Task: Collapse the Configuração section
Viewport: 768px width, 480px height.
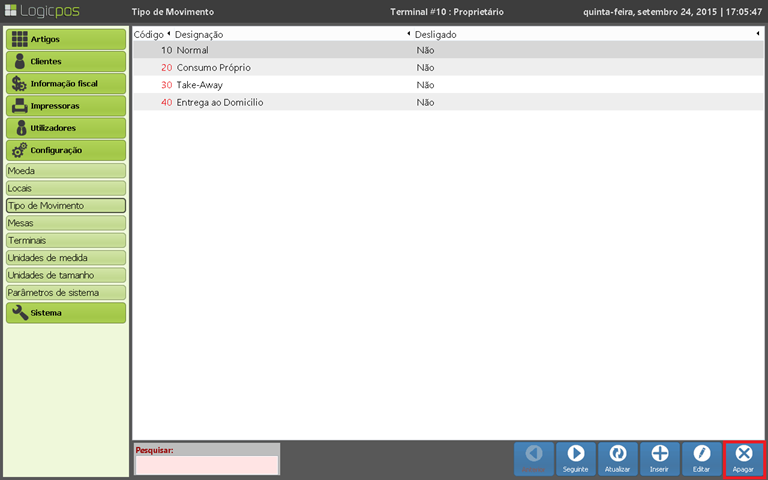Action: click(x=66, y=150)
